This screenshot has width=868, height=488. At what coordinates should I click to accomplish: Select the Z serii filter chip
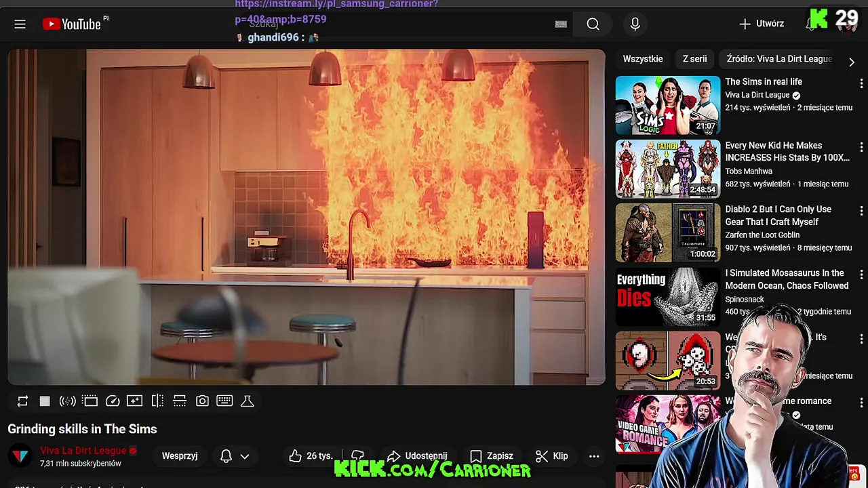click(694, 59)
